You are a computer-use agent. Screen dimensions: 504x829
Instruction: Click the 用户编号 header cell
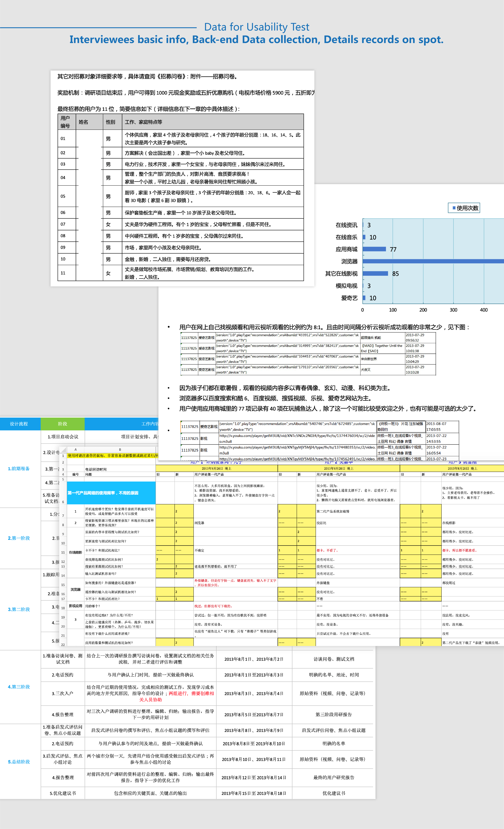pyautogui.click(x=67, y=122)
